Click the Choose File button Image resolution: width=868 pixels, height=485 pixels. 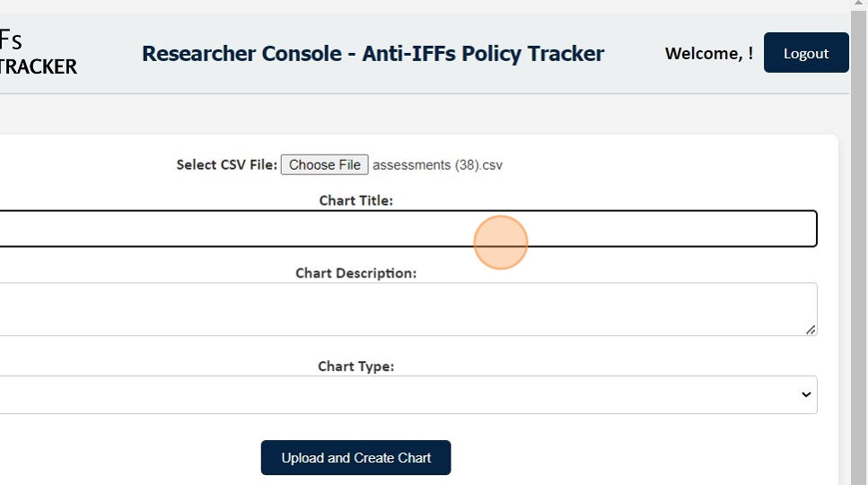(324, 165)
